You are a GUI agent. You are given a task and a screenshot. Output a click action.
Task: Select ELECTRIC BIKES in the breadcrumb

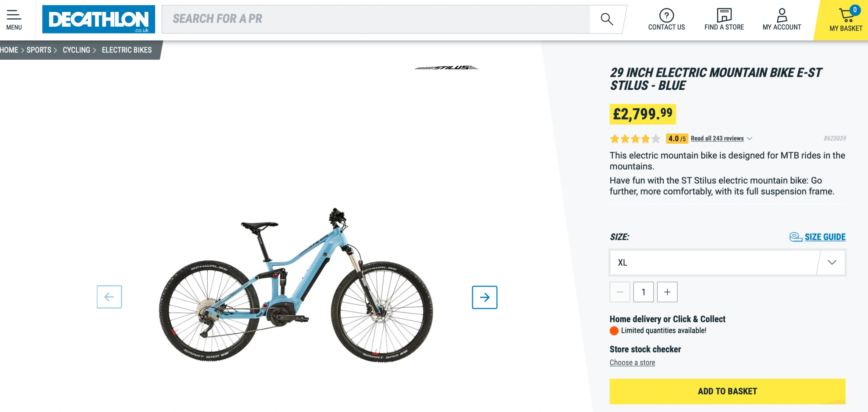point(126,50)
